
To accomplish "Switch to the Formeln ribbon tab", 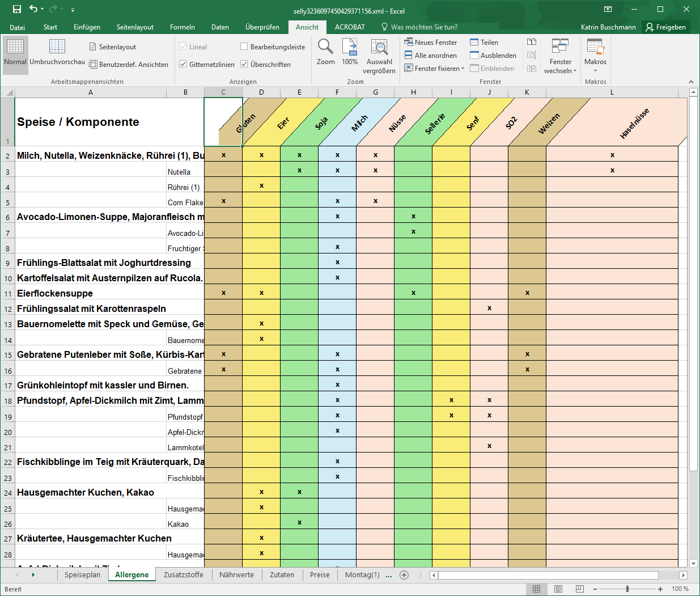I will (x=182, y=27).
